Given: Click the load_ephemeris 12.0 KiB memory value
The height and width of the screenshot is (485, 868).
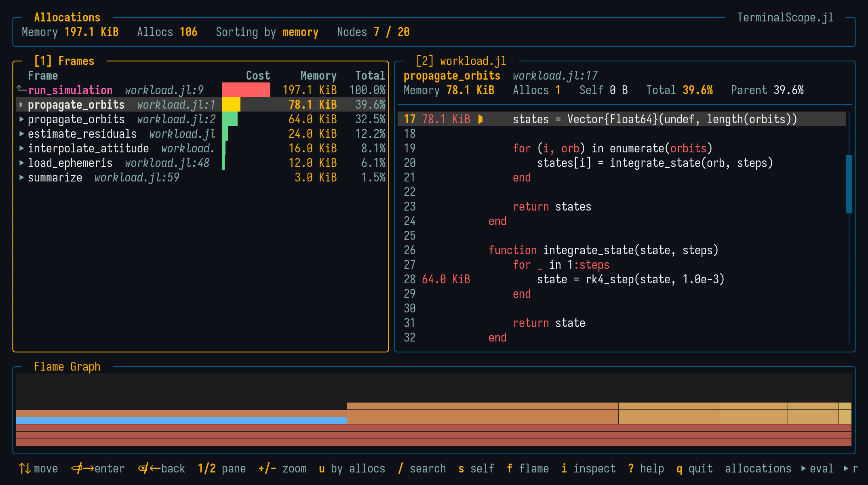Looking at the screenshot, I should pos(313,163).
